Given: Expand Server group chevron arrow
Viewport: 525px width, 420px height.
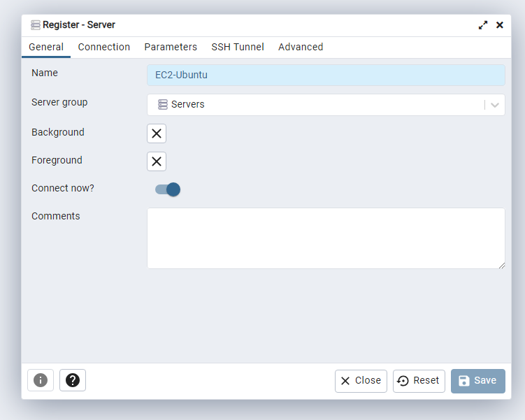Looking at the screenshot, I should [495, 105].
